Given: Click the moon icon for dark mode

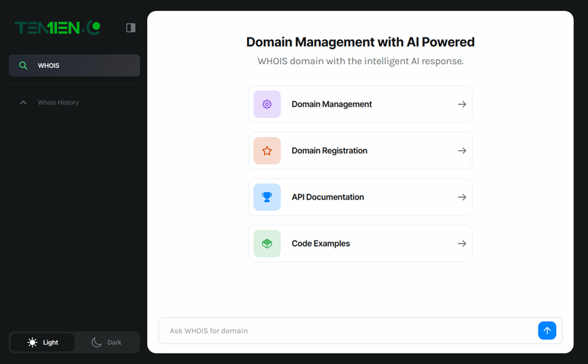Looking at the screenshot, I should pyautogui.click(x=97, y=343).
